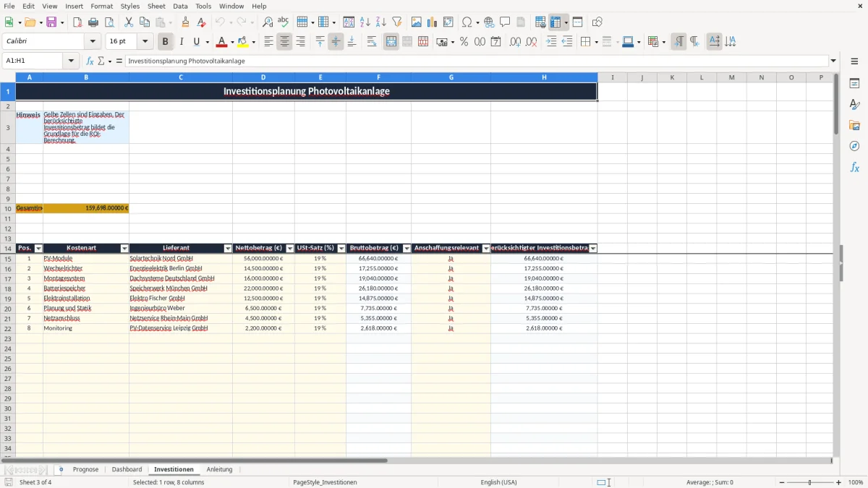Toggle Align Left
The width and height of the screenshot is (868, 488).
pyautogui.click(x=268, y=42)
